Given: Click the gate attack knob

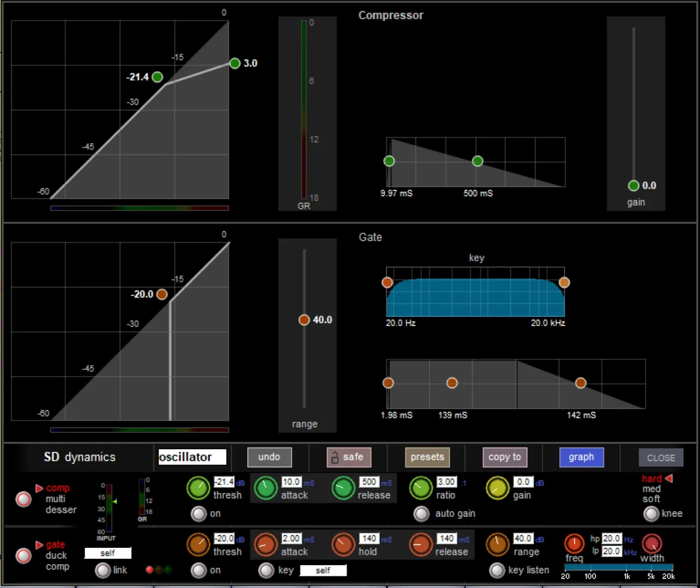Looking at the screenshot, I should coord(266,545).
